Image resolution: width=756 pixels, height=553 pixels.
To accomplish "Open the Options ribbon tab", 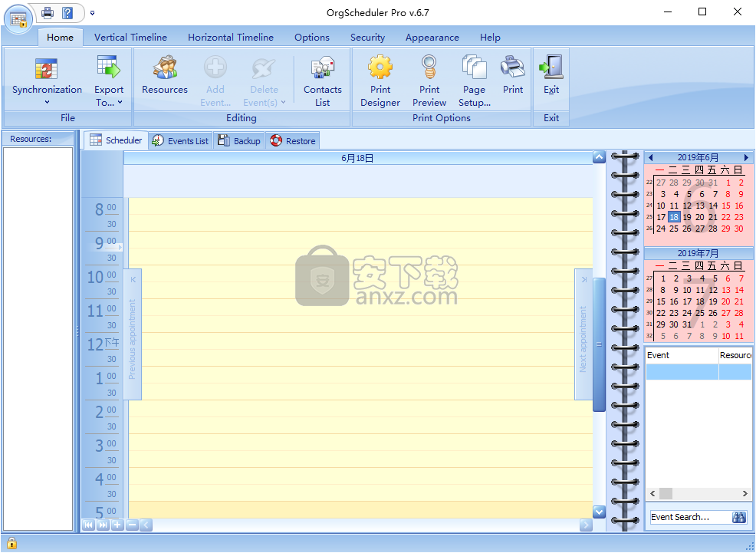I will pyautogui.click(x=312, y=37).
